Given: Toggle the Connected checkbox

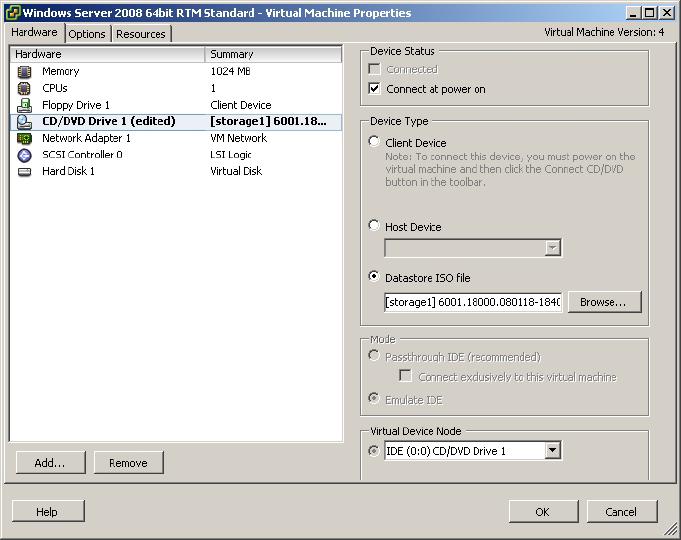Looking at the screenshot, I should pos(374,69).
